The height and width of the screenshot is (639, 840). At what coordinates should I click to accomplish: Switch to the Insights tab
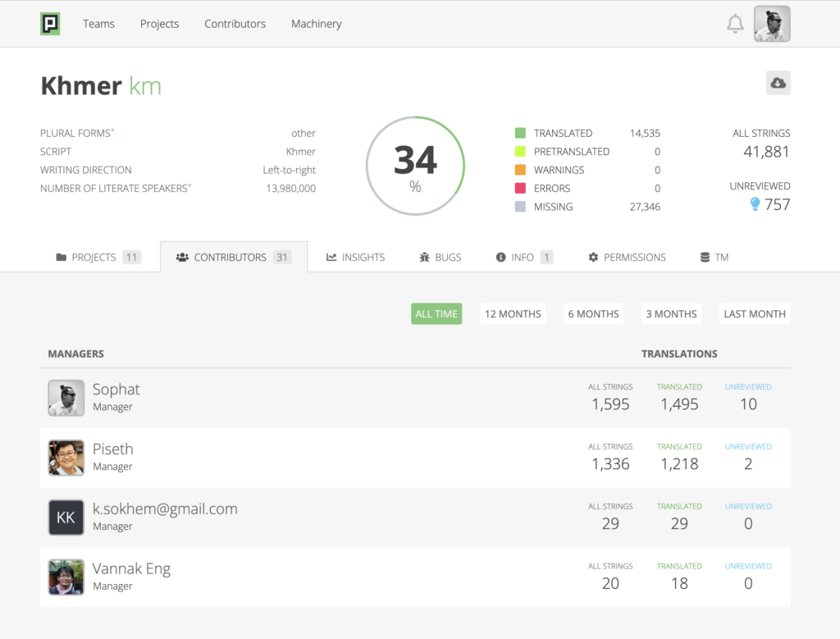click(x=355, y=257)
